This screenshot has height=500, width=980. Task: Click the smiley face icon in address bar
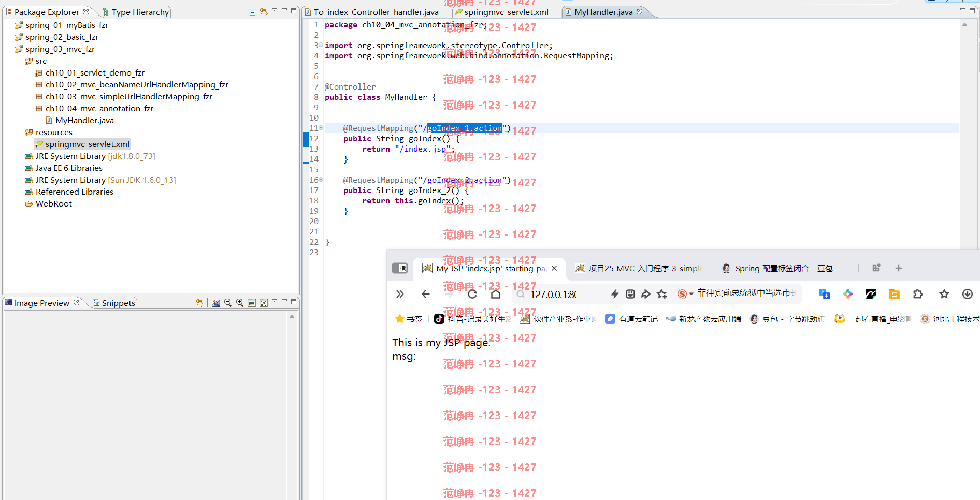630,294
